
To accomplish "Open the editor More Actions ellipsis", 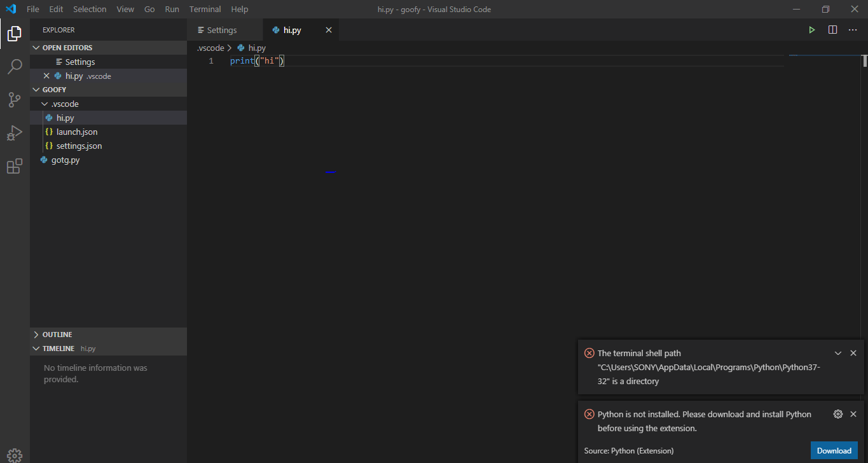I will tap(853, 30).
